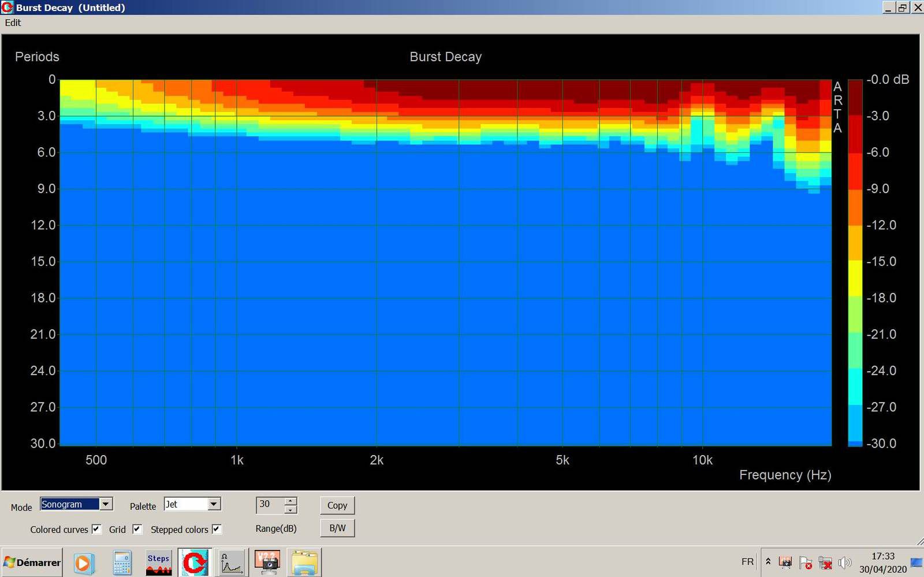The image size is (924, 577).
Task: Click the show desktop icon beside the clock
Action: pyautogui.click(x=916, y=562)
